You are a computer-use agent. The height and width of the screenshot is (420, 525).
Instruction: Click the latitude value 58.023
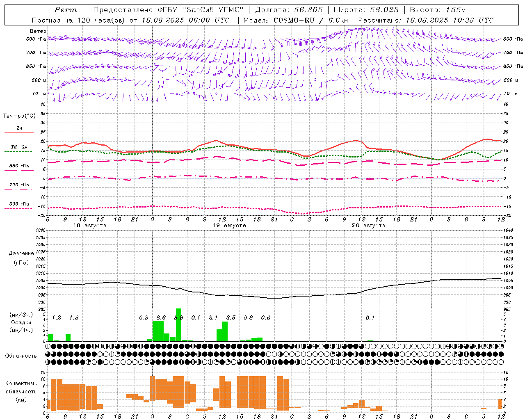coord(384,10)
